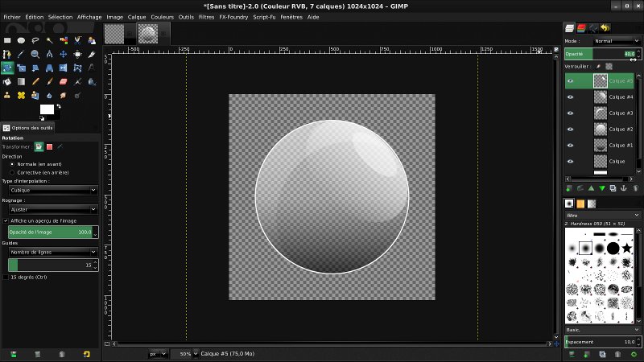Select the Color Picker tool
Viewport: 644px width, 362px height.
tap(21, 54)
